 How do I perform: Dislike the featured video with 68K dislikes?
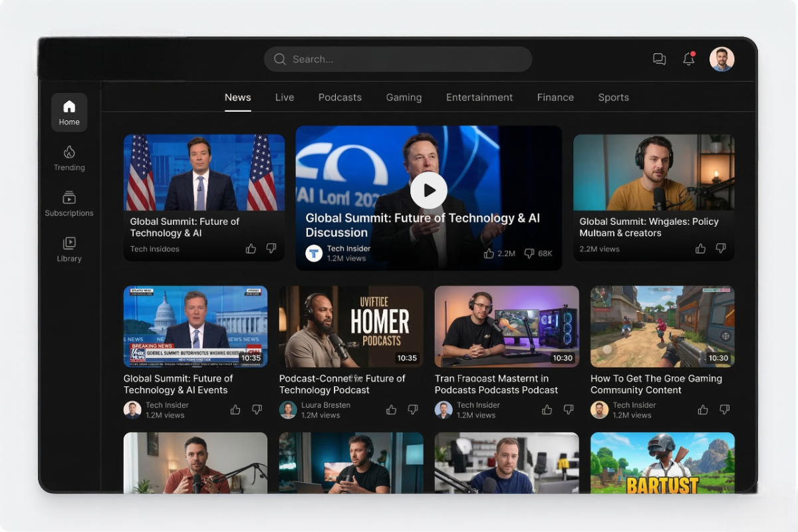(x=529, y=253)
